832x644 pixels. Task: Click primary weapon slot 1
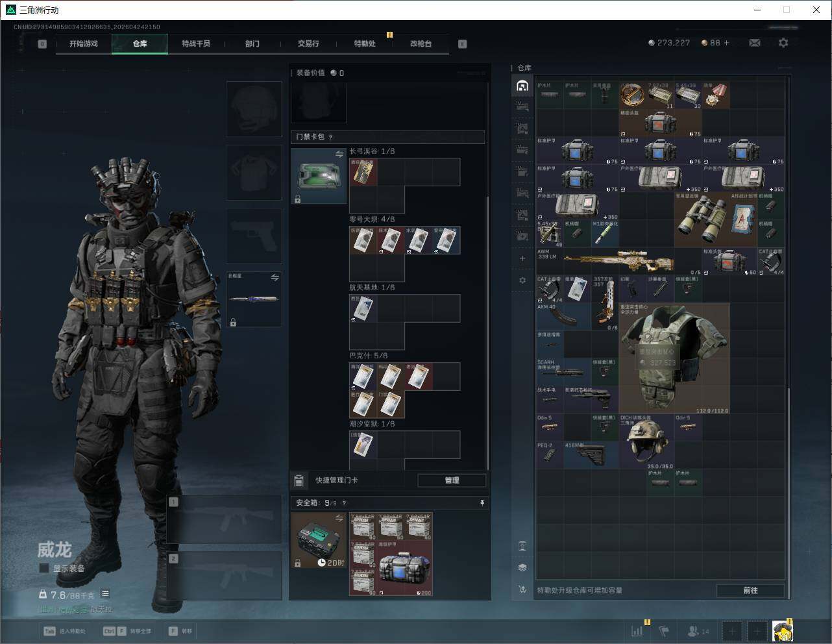[224, 519]
